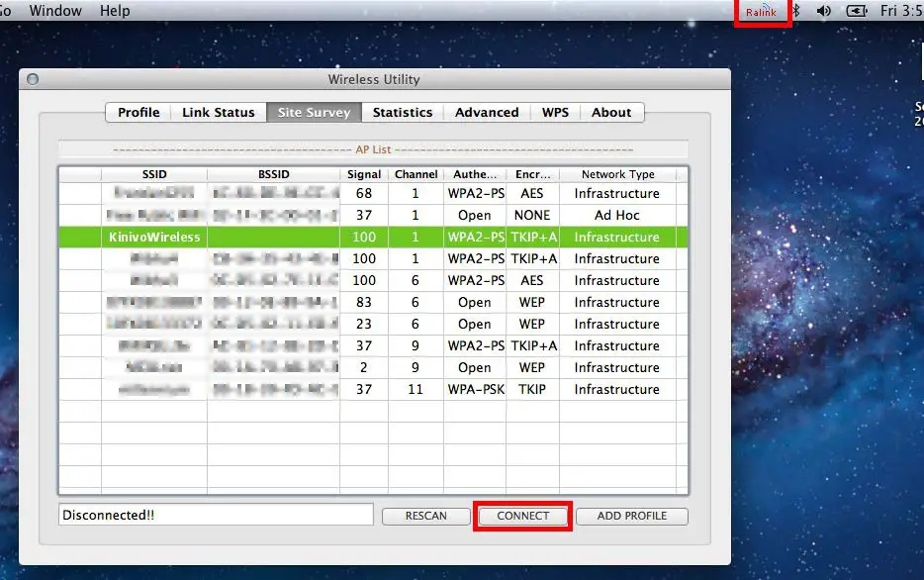Select the network with signal 68
Screen dimensions: 924x580
(373, 193)
